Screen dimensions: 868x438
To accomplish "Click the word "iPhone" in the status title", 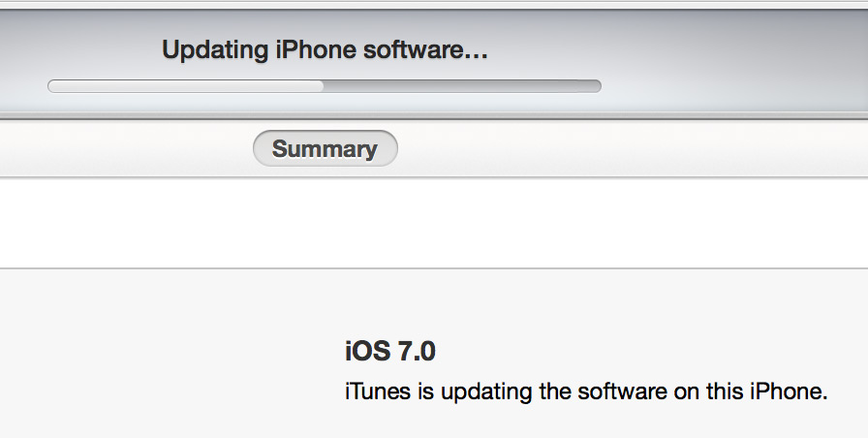I will pos(308,49).
